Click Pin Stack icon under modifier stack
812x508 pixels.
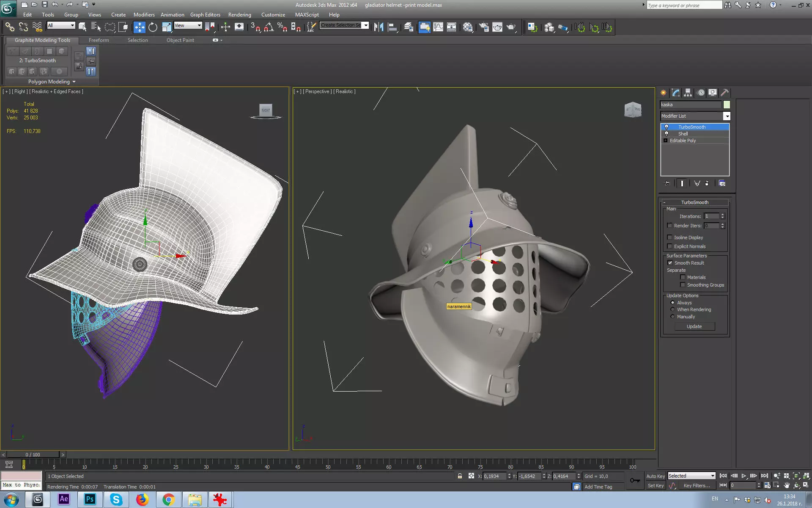pyautogui.click(x=667, y=183)
